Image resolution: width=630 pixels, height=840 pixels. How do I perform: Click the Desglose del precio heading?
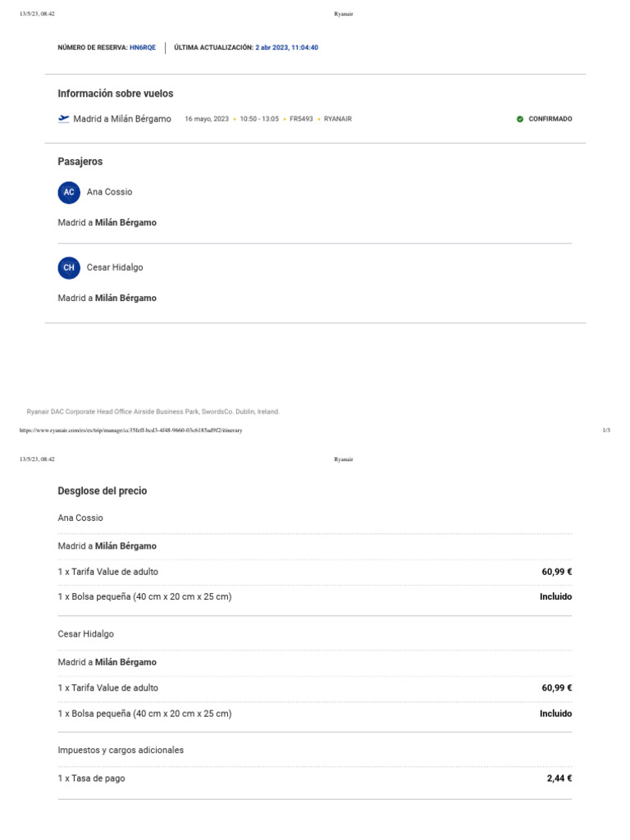pyautogui.click(x=103, y=491)
